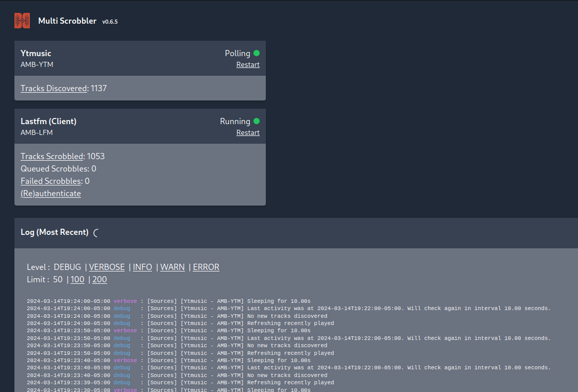The image size is (578, 392).
Task: Open the Tracks Discovered list for Ytmusic
Action: (x=54, y=88)
